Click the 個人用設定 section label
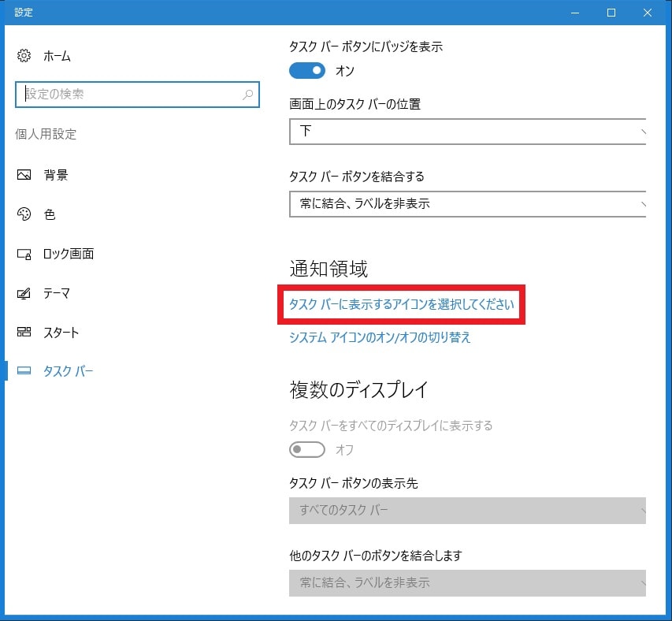 click(x=46, y=134)
